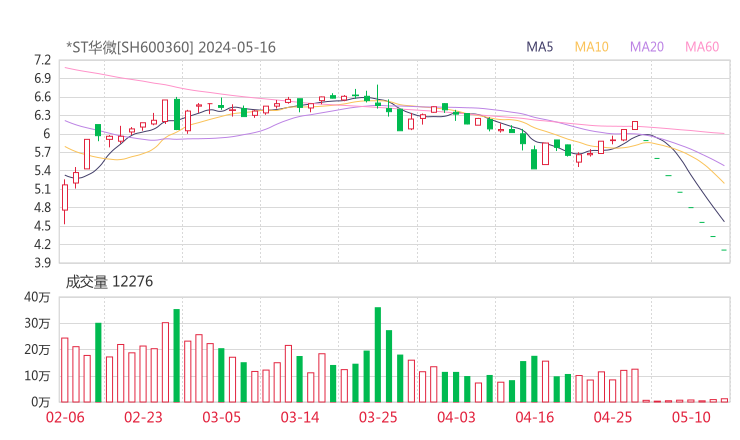Toggle the MA5 legend label
Image resolution: width=740 pixels, height=440 pixels.
pyautogui.click(x=540, y=47)
